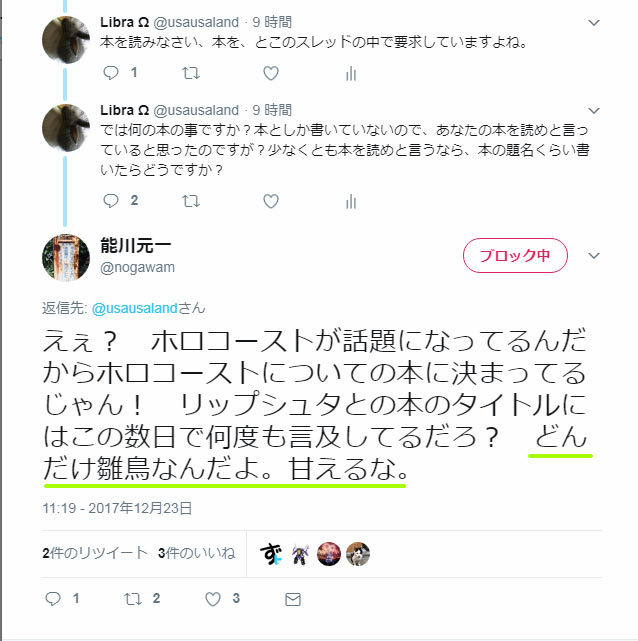Toggle the heart like on main tweet
Screen dimensions: 638x641
pos(213,599)
